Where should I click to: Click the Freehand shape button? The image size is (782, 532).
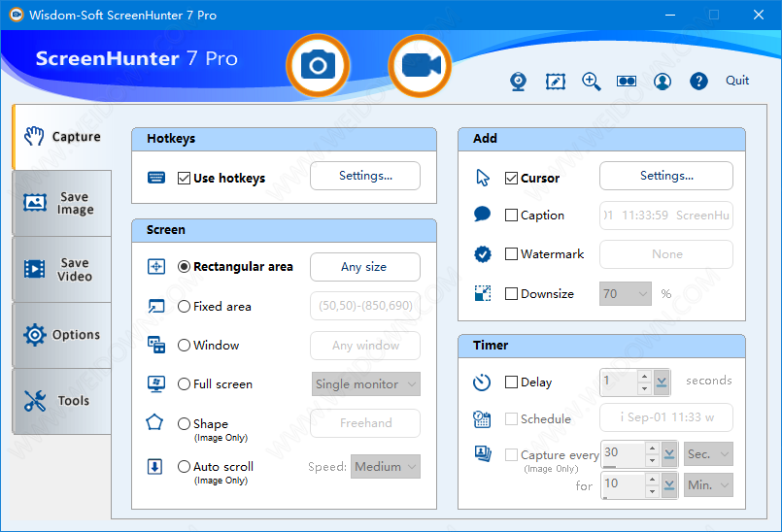365,423
